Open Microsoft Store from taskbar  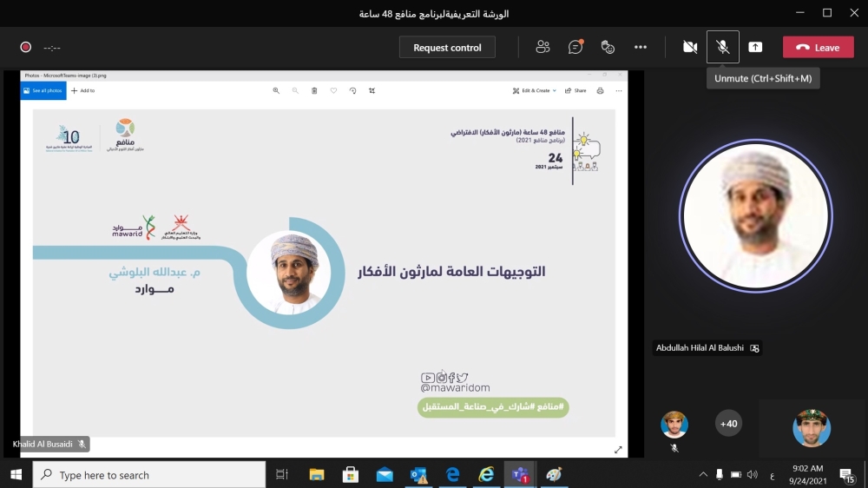[351, 475]
